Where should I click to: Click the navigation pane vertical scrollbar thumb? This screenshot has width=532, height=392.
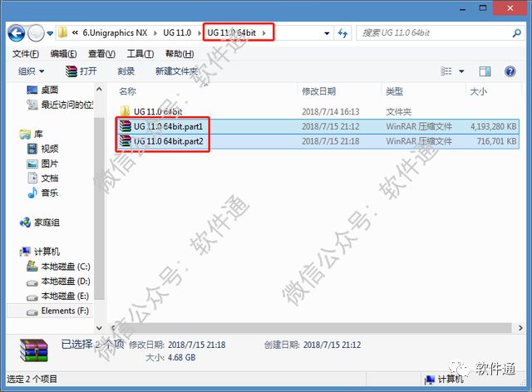[99, 208]
